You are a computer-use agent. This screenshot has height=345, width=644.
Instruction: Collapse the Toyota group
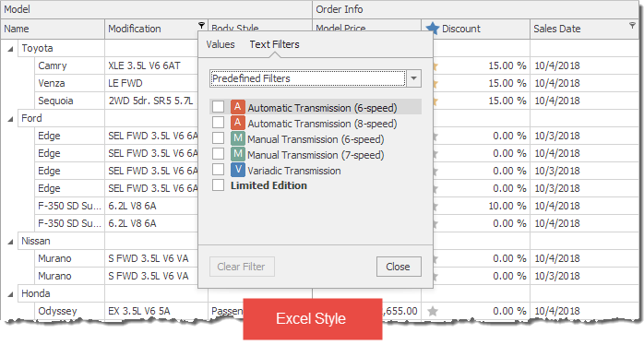pos(10,49)
